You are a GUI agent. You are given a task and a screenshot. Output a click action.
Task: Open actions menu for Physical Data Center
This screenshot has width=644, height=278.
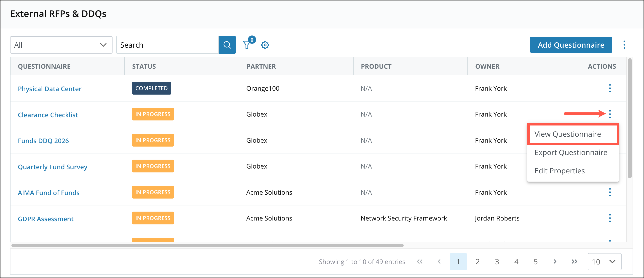tap(610, 88)
